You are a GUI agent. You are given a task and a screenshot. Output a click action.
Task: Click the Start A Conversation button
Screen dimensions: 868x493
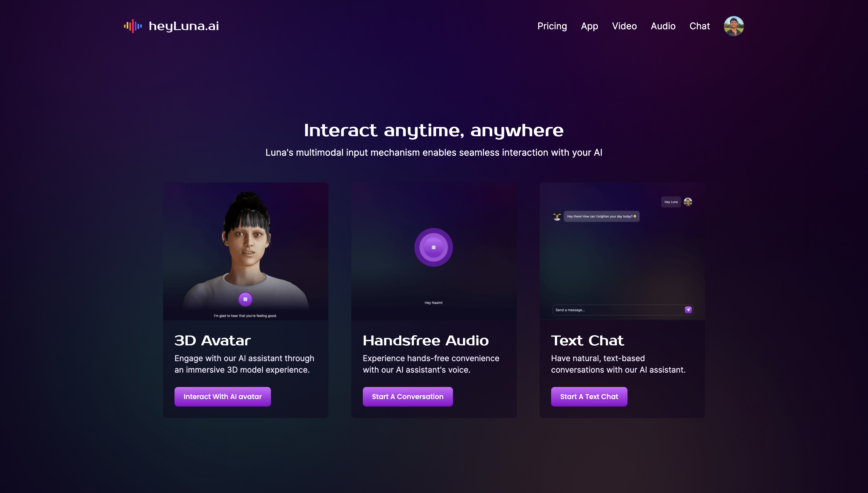click(x=408, y=396)
